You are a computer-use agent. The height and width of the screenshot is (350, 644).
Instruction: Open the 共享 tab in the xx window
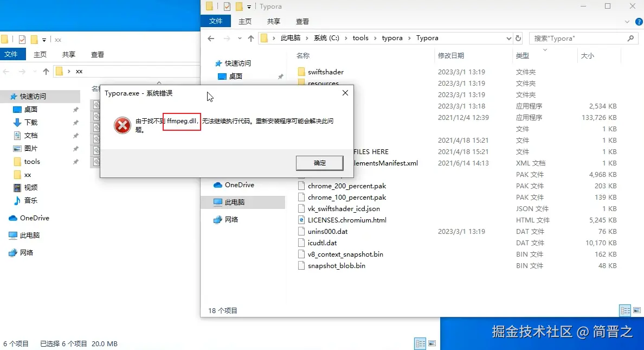click(69, 54)
